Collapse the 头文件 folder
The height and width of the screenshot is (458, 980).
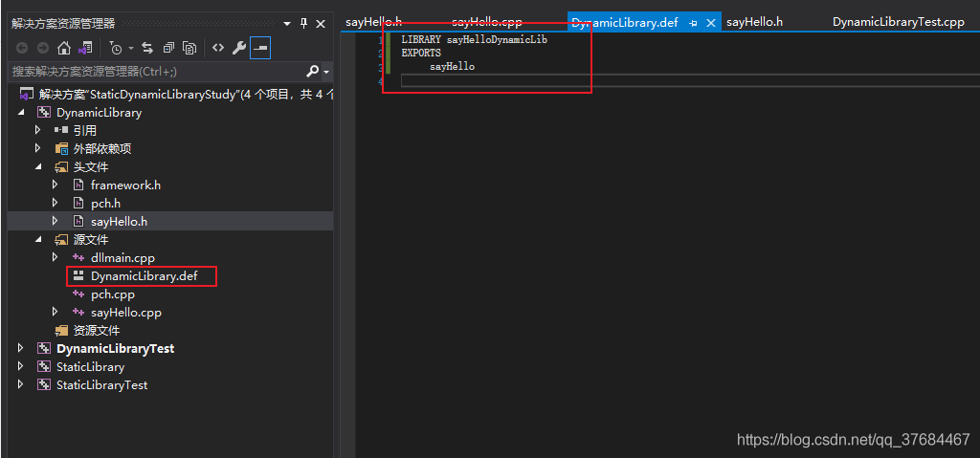point(38,166)
